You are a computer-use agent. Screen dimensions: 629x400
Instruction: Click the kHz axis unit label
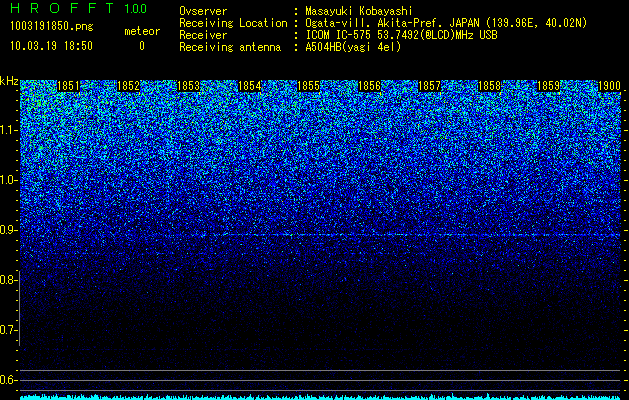point(9,81)
